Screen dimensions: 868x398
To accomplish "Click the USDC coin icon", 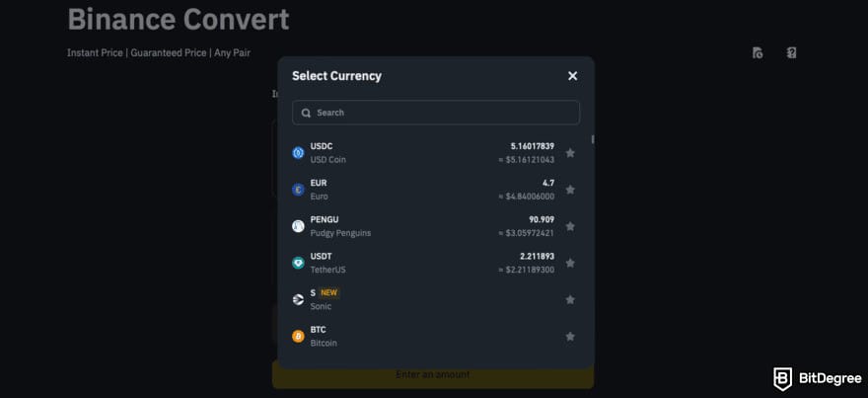I will pyautogui.click(x=298, y=153).
